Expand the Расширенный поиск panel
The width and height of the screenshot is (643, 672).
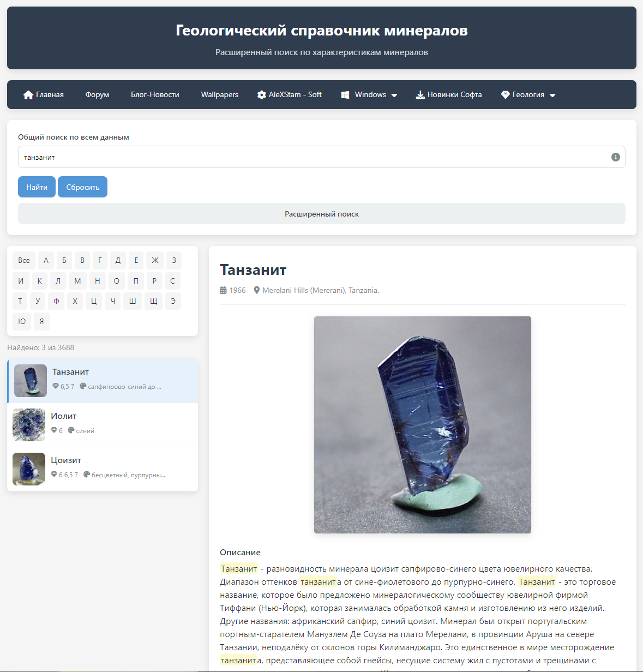[322, 214]
